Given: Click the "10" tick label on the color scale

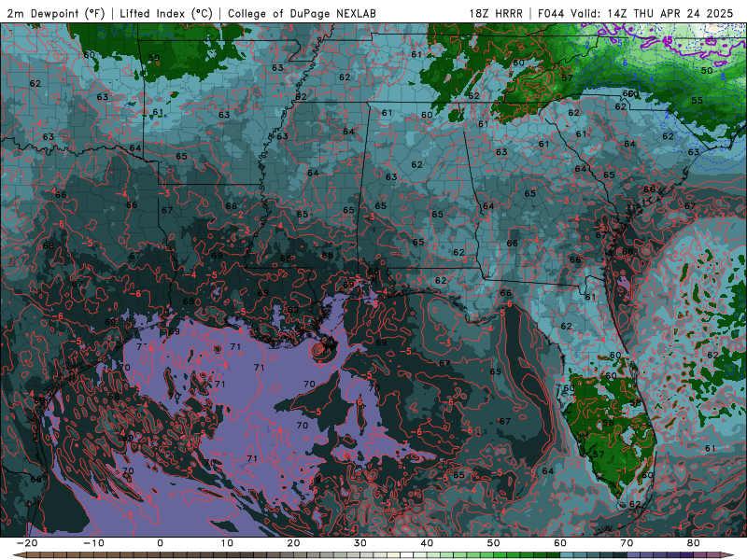Looking at the screenshot, I should point(227,543).
